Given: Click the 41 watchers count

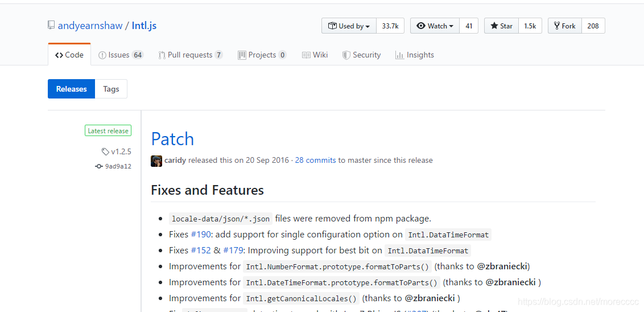Looking at the screenshot, I should tap(469, 26).
